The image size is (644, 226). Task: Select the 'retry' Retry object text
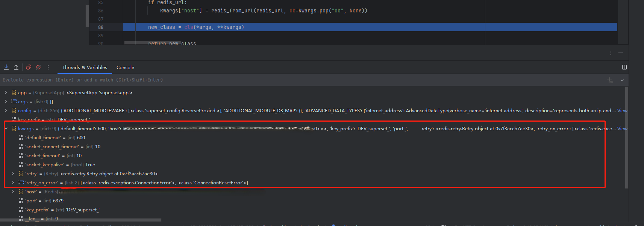tap(91, 174)
